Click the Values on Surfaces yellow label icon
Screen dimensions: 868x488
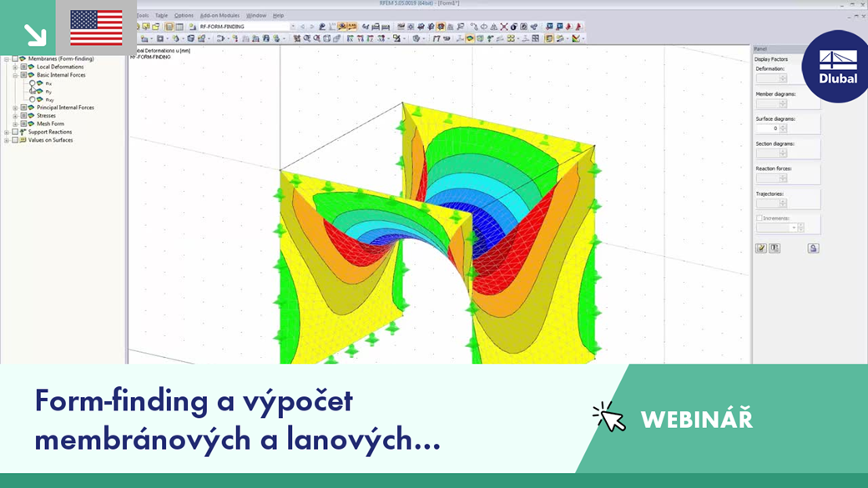coord(23,140)
